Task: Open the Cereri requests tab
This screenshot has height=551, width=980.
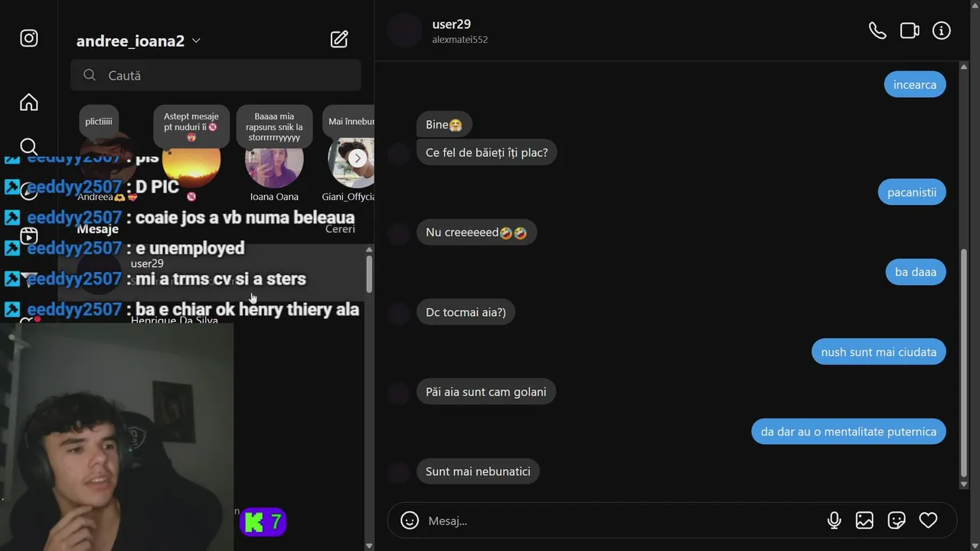Action: 340,229
